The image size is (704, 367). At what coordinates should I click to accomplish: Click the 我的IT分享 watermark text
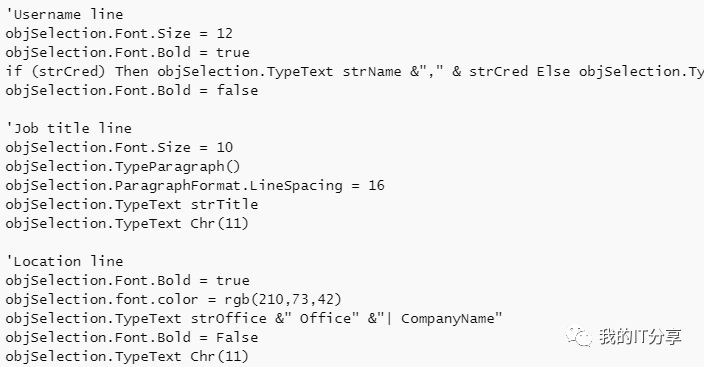(640, 336)
